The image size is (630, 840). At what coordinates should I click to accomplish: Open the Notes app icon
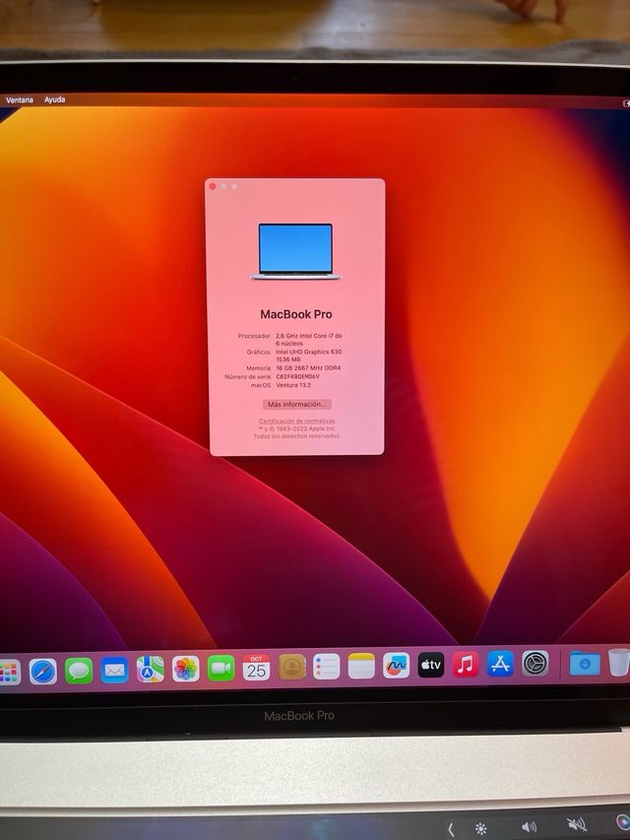click(361, 666)
